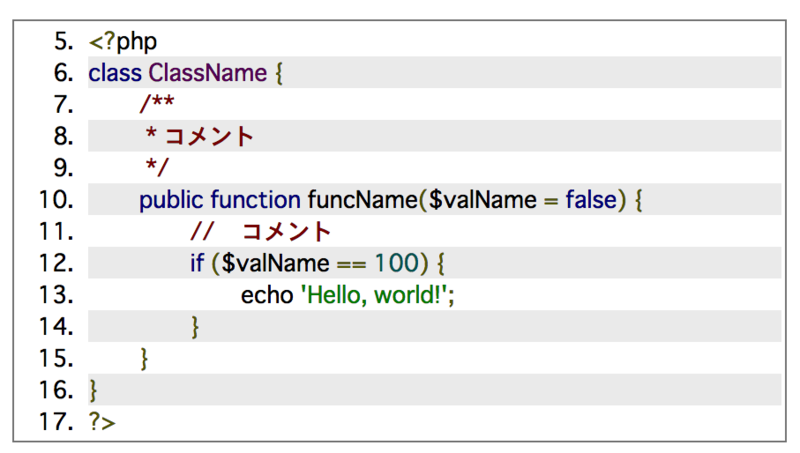Click the 'false' default value on line 10
This screenshot has height=453, width=800.
point(591,200)
